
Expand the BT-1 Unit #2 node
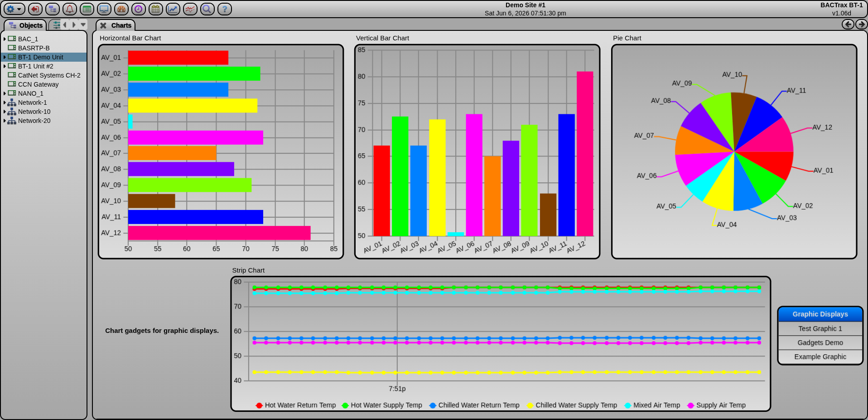5,66
